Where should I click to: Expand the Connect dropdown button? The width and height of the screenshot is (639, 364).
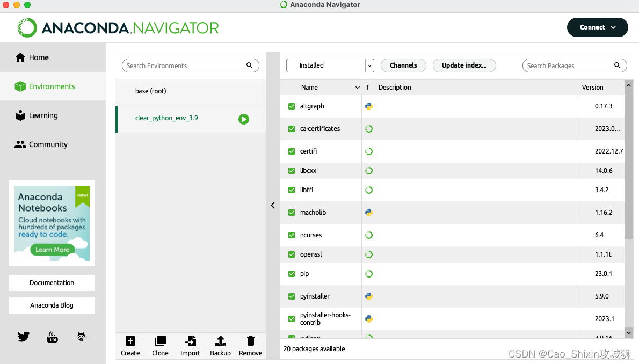point(598,27)
